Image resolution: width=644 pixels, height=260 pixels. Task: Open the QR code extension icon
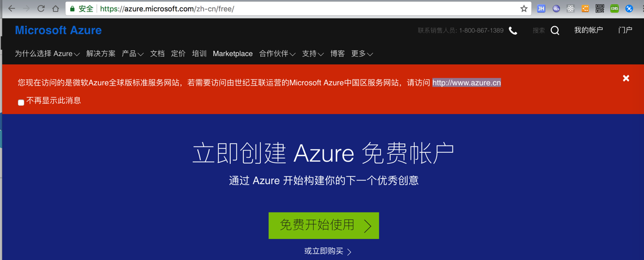[x=600, y=8]
